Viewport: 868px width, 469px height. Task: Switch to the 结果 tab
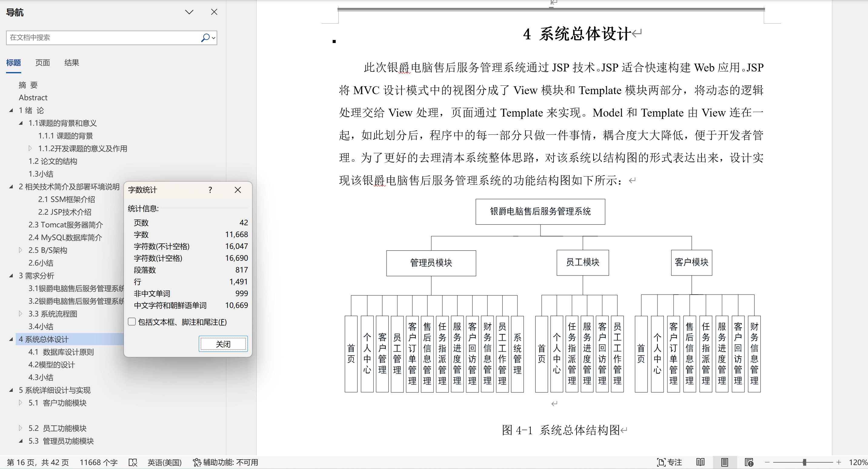72,63
